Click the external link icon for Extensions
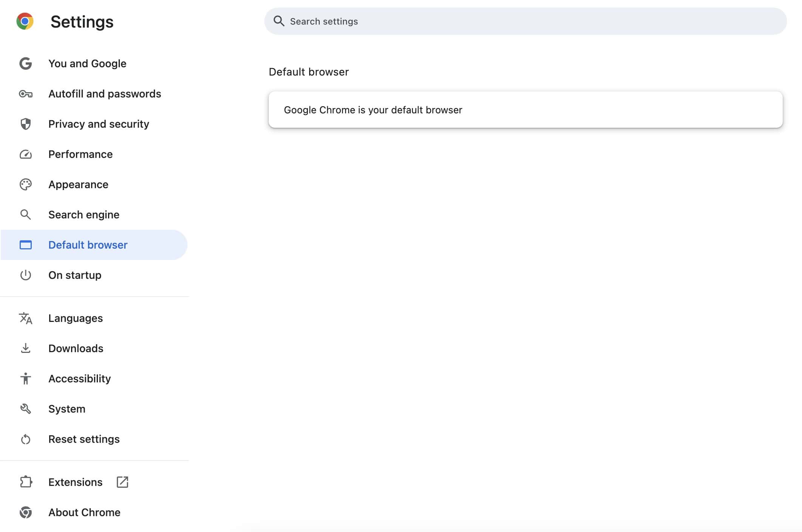This screenshot has width=802, height=532. [x=122, y=482]
